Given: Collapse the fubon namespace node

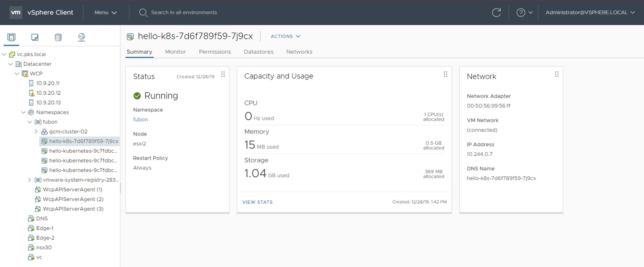Looking at the screenshot, I should [x=30, y=122].
